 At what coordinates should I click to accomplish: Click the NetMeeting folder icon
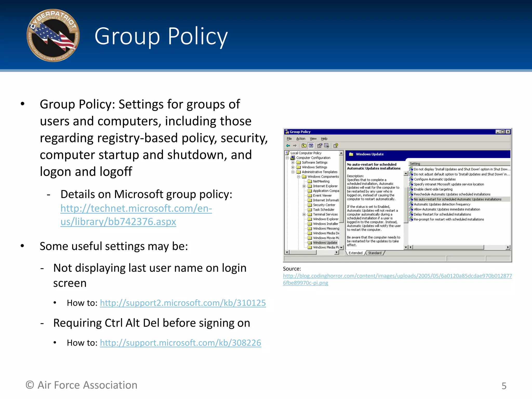310,181
